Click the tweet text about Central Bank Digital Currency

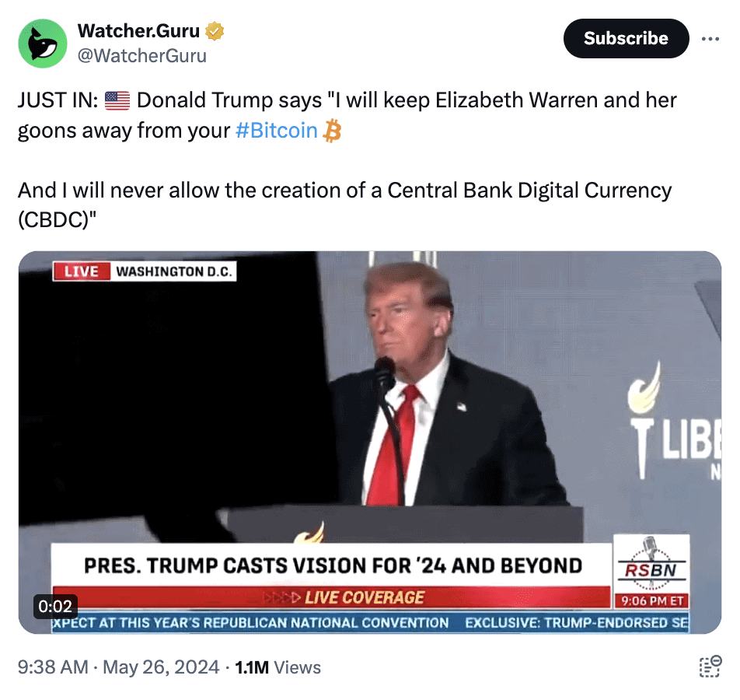pos(344,205)
